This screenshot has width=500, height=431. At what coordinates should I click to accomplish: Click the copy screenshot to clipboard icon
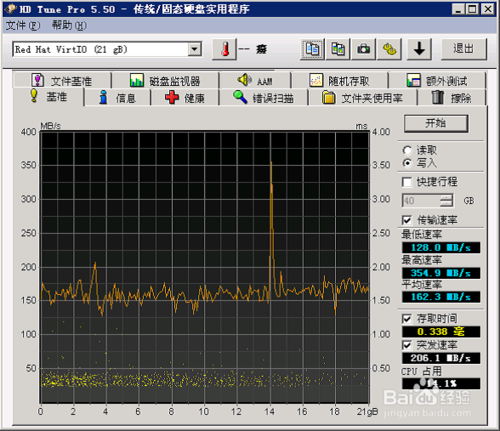(x=338, y=49)
